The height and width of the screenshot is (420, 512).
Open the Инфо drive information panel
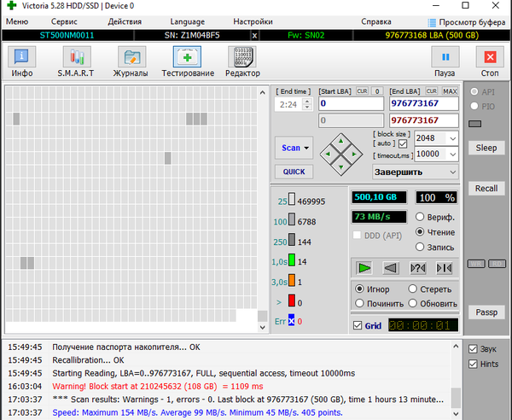22,62
